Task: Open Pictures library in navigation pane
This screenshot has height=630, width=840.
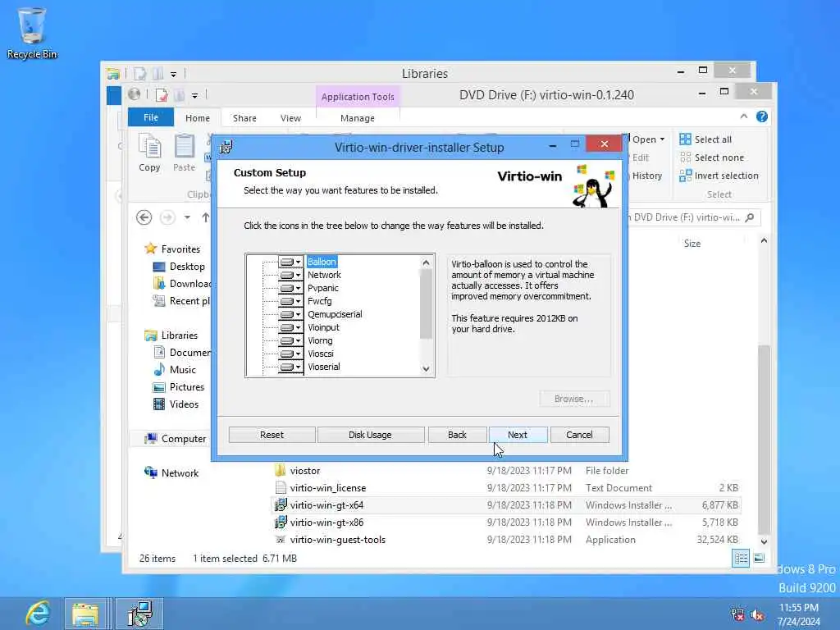Action: 178,387
